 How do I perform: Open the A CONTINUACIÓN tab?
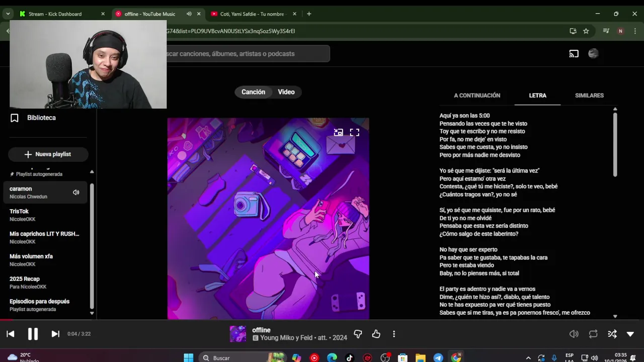pos(477,96)
